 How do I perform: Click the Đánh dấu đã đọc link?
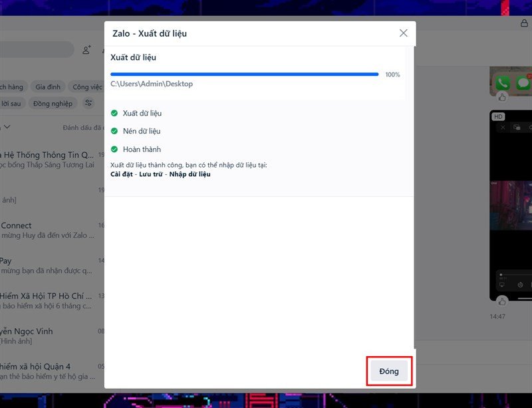click(82, 128)
